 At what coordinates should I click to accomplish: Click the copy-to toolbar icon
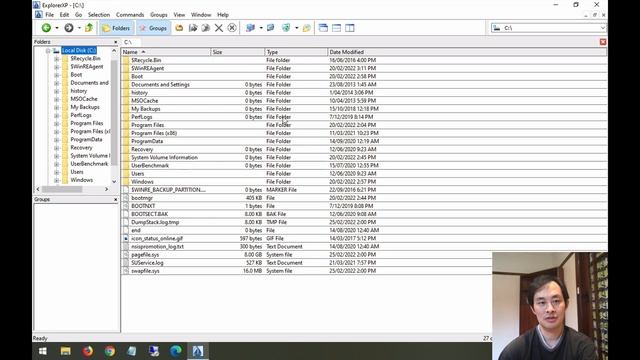click(193, 28)
